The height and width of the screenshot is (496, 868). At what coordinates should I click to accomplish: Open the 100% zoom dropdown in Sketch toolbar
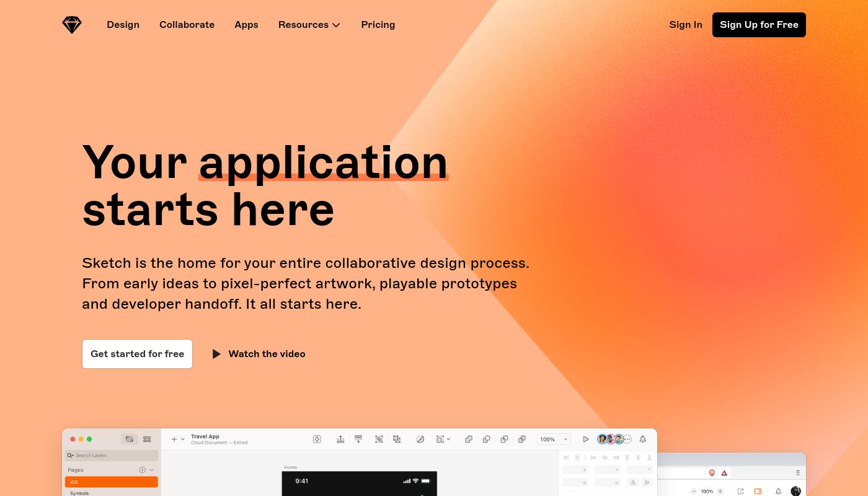[554, 439]
